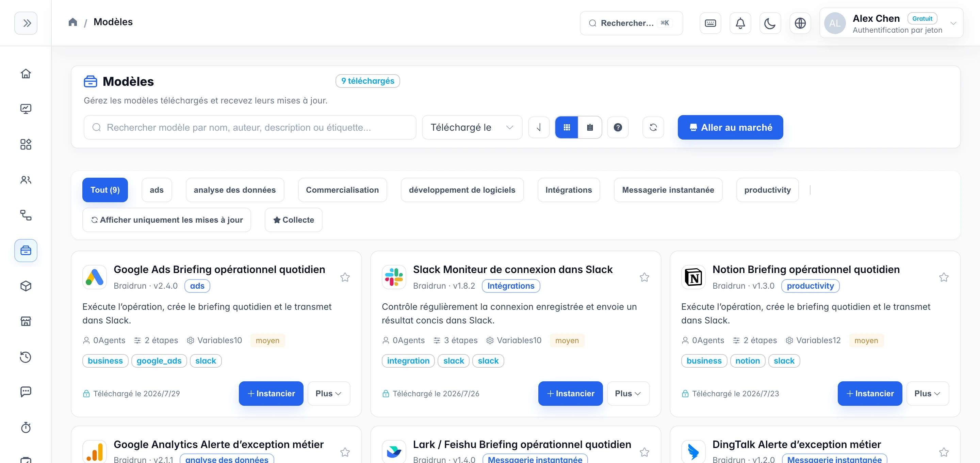This screenshot has width=980, height=463.
Task: Star the Lark / Feishu Briefing template
Action: [x=644, y=452]
